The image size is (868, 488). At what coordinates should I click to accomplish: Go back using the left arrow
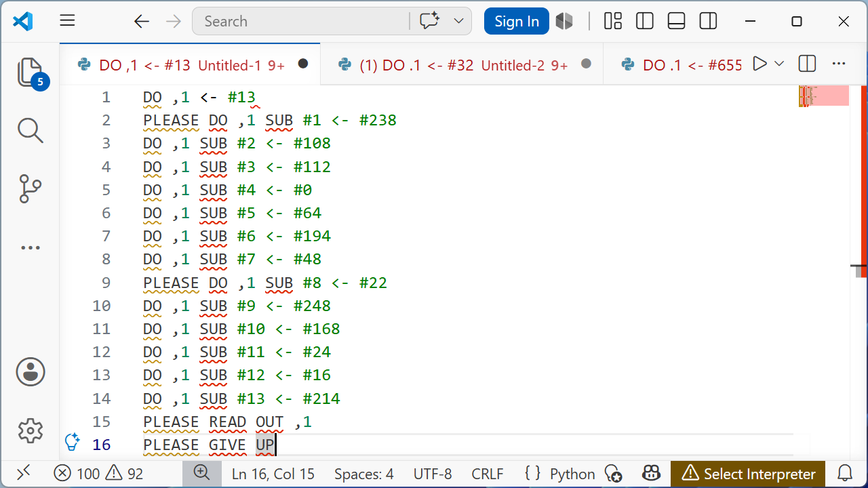tap(141, 22)
